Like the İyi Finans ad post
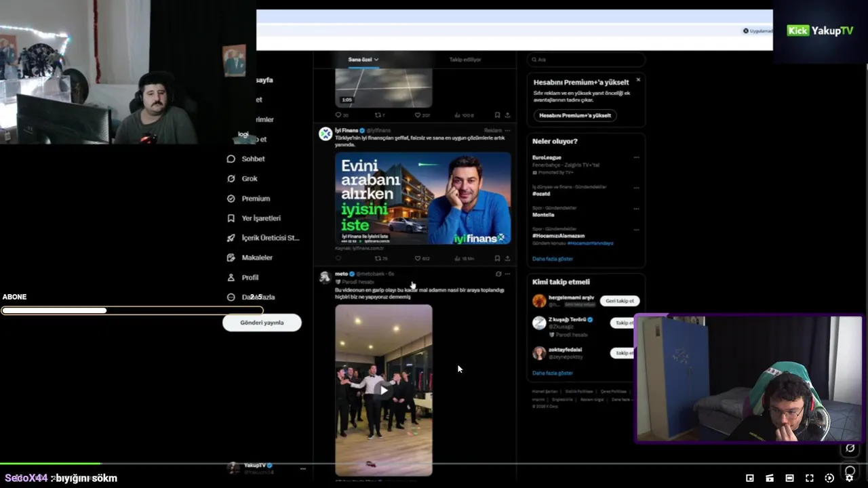The width and height of the screenshot is (868, 488). [x=418, y=258]
